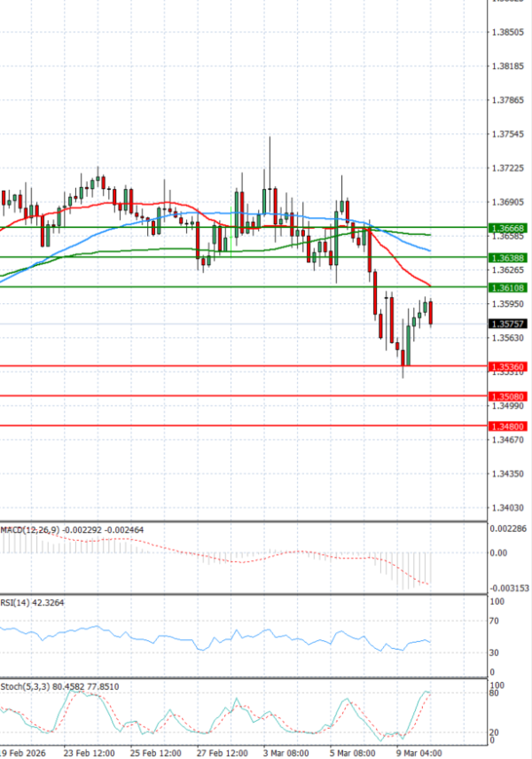Click the 0.002286 value on MACD scale
The width and height of the screenshot is (532, 759).
click(508, 528)
